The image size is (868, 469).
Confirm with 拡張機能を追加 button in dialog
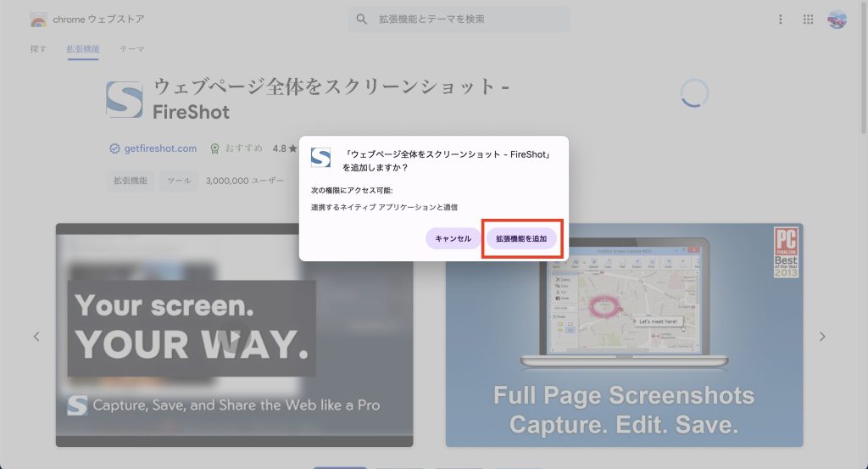tap(521, 238)
